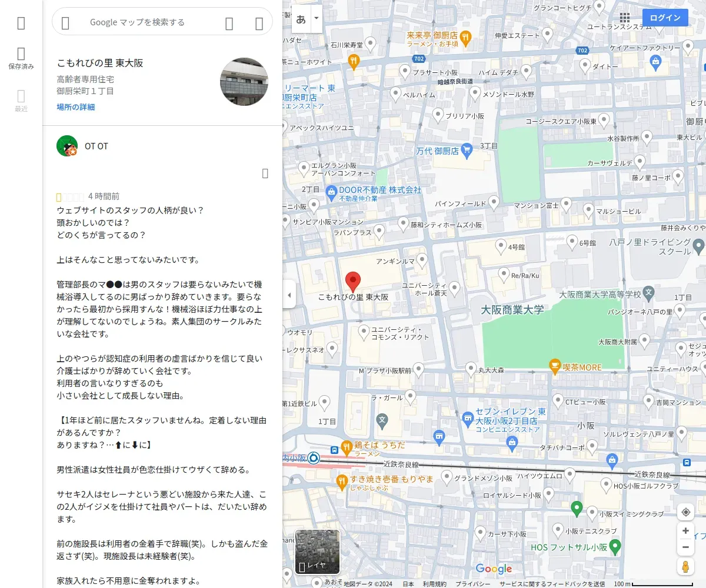Click the 八戸ノ里ドライビングスクール marker

point(698,245)
